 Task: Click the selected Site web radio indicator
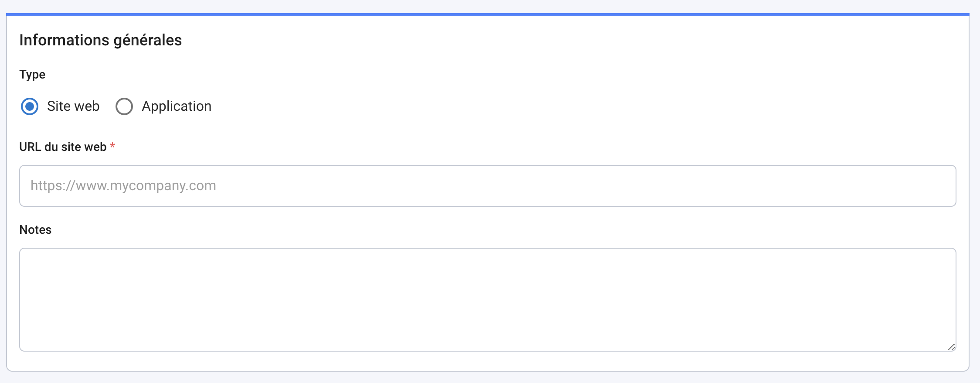30,106
